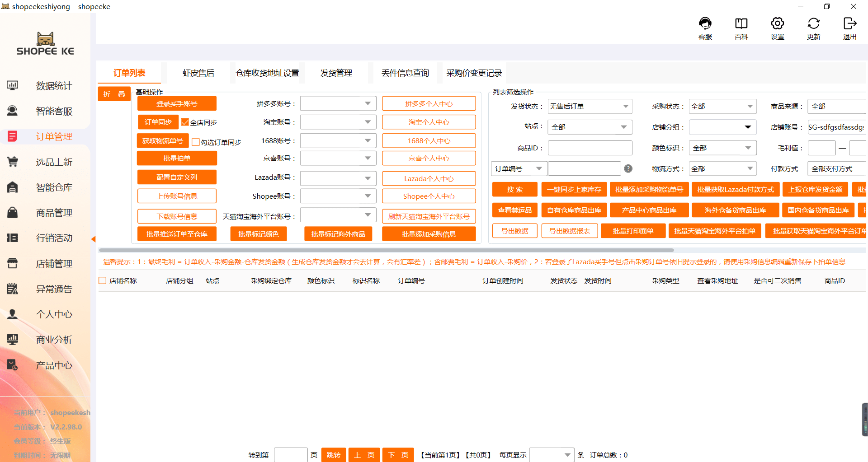
Task: Switch to 订单列表 tab
Action: pyautogui.click(x=129, y=73)
